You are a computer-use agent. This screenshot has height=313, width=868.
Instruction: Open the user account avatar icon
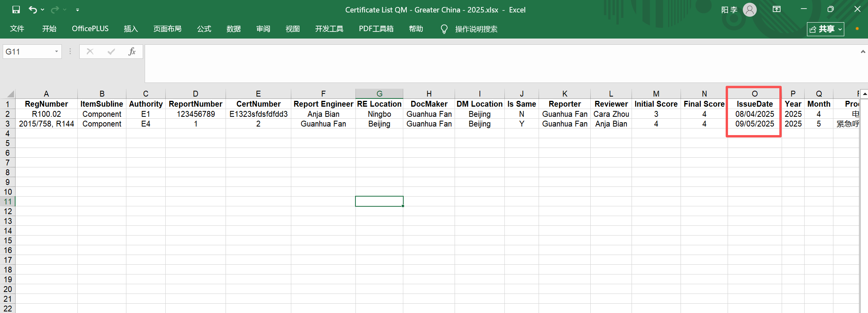(749, 10)
